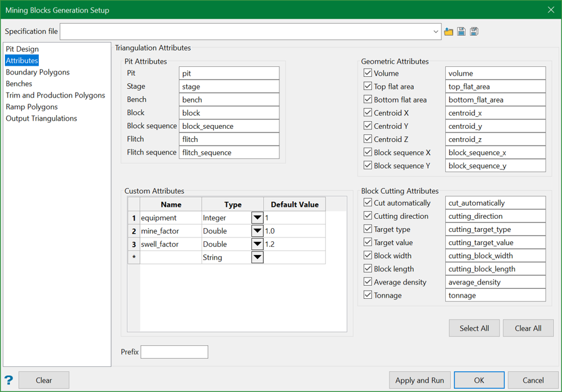
Task: Open Type dropdown for swell_factor row
Action: point(257,244)
